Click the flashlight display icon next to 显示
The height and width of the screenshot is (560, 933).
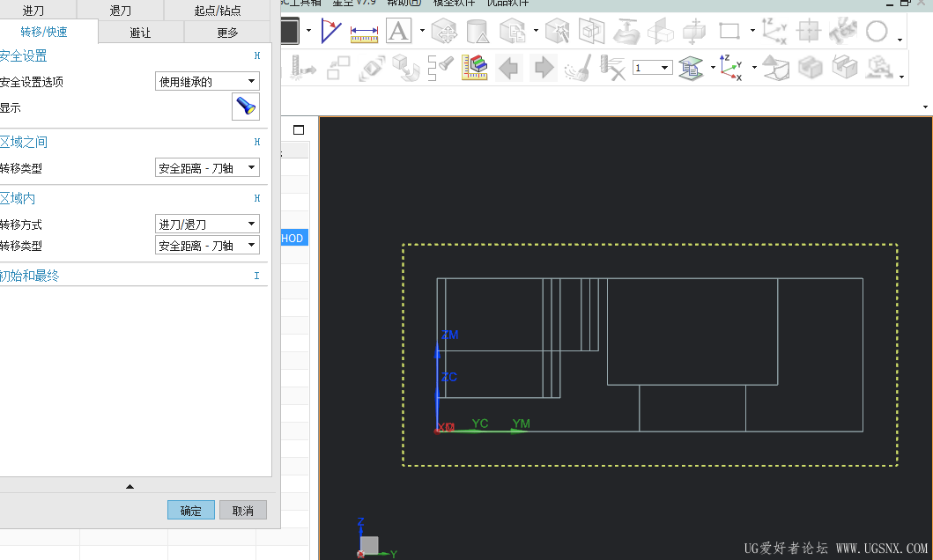[x=246, y=107]
